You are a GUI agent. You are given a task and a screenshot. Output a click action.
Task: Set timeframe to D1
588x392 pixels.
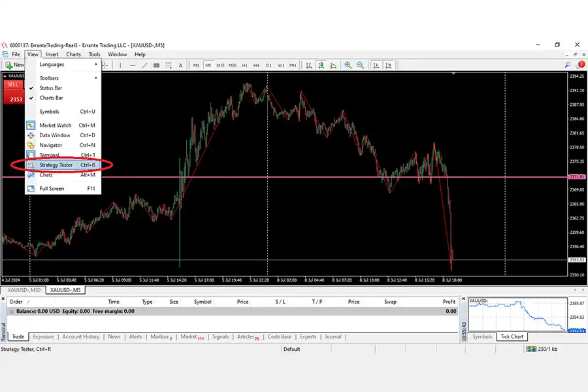[x=269, y=65]
